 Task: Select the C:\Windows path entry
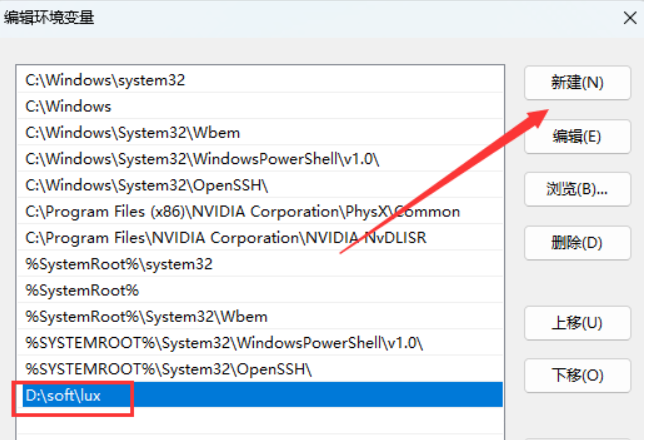68,106
